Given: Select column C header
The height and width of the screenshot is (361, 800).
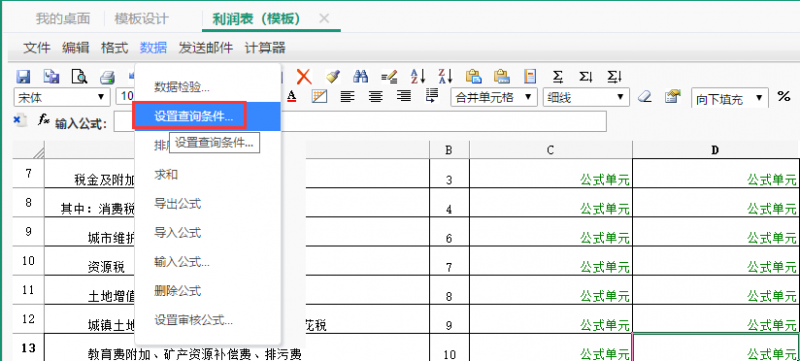Looking at the screenshot, I should point(551,150).
